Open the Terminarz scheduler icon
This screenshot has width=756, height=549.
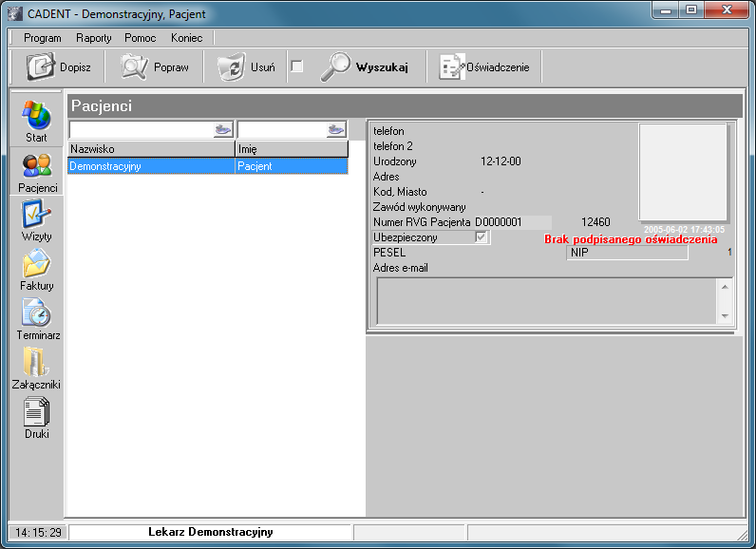point(37,319)
